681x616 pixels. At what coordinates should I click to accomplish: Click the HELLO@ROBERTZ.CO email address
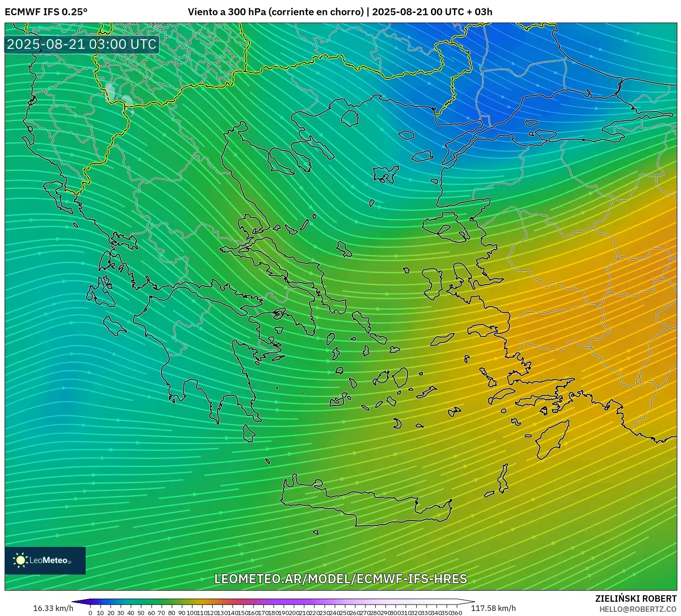click(638, 609)
